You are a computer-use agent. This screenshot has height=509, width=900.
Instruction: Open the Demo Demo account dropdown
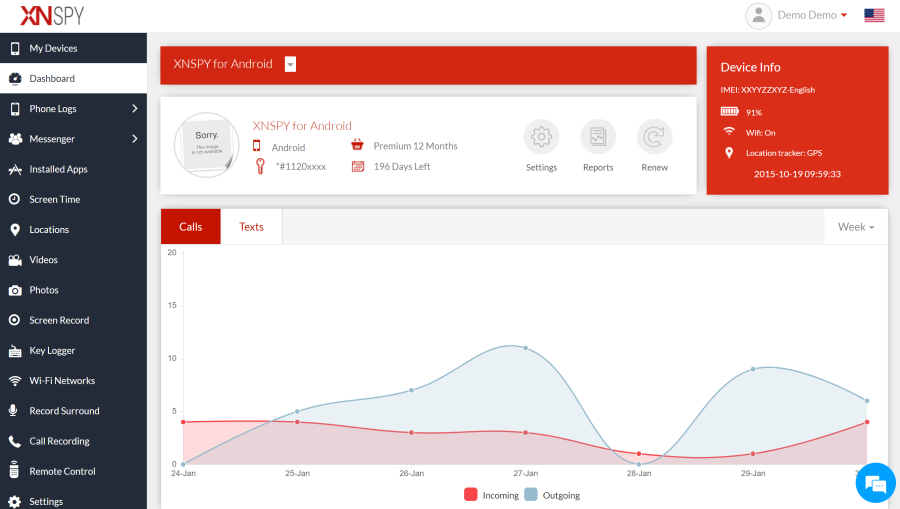812,15
